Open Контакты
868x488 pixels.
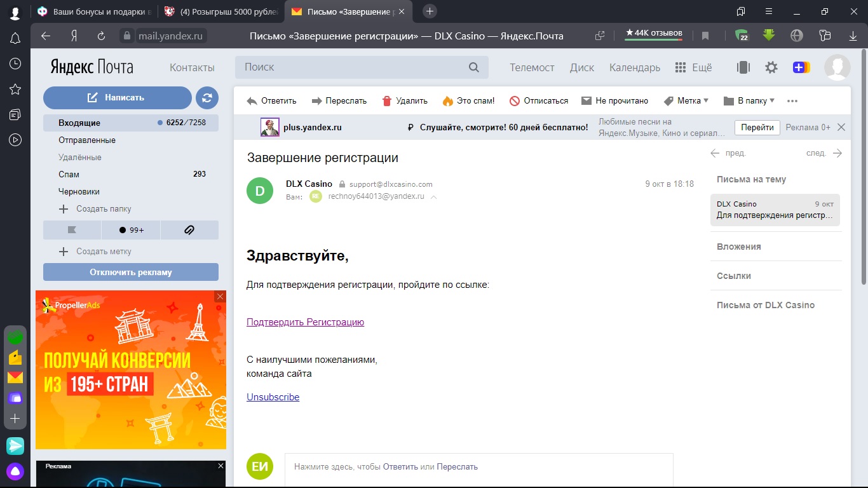point(191,67)
